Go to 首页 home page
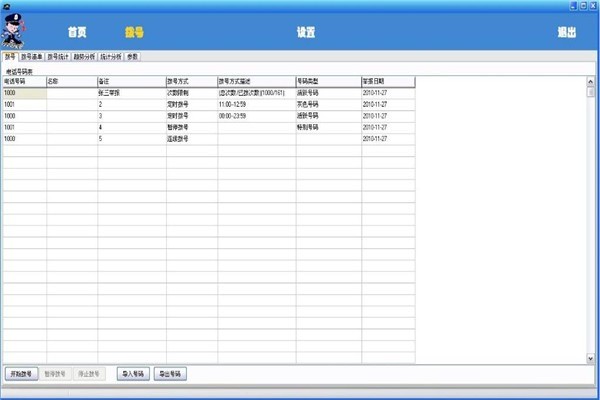600x400 pixels. (x=79, y=32)
